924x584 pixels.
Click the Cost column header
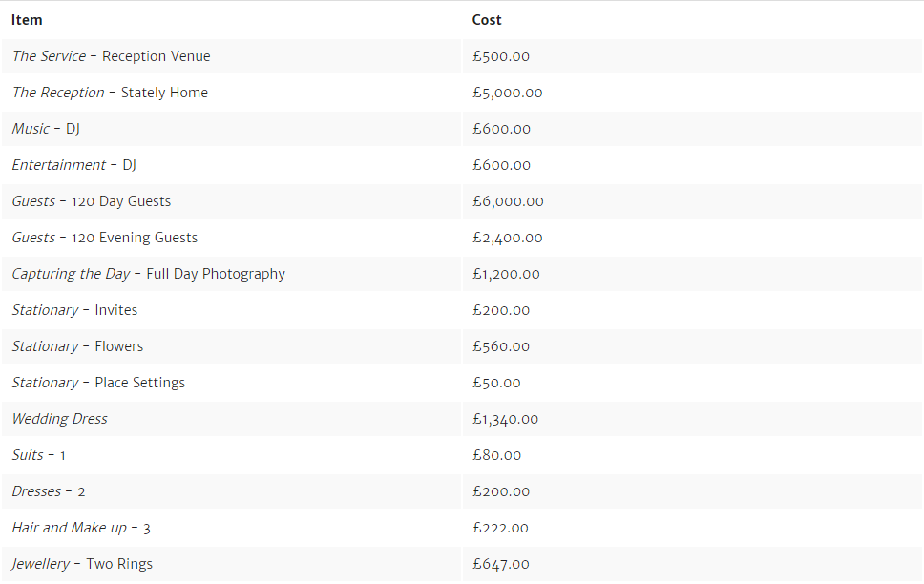487,20
